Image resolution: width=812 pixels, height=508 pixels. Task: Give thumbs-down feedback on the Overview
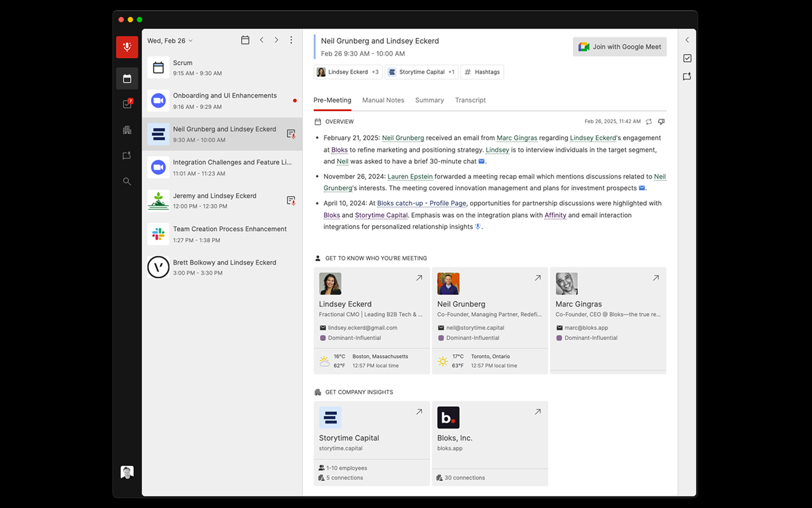[x=662, y=121]
